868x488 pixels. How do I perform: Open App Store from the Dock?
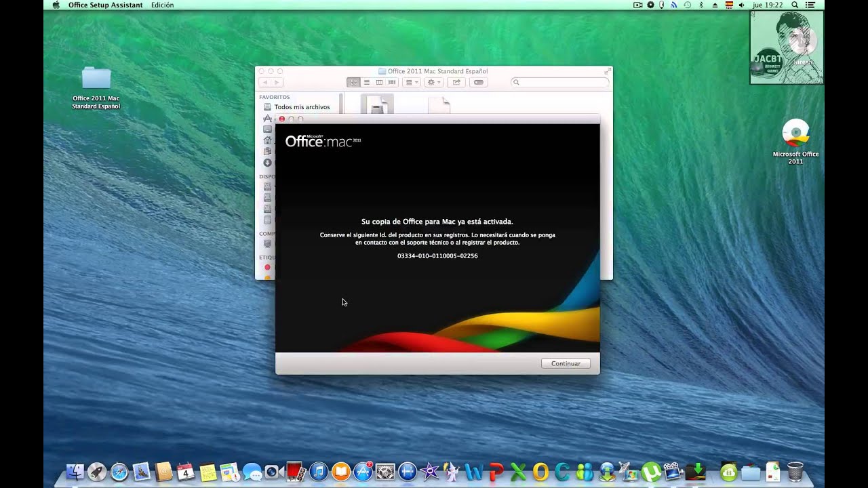363,472
